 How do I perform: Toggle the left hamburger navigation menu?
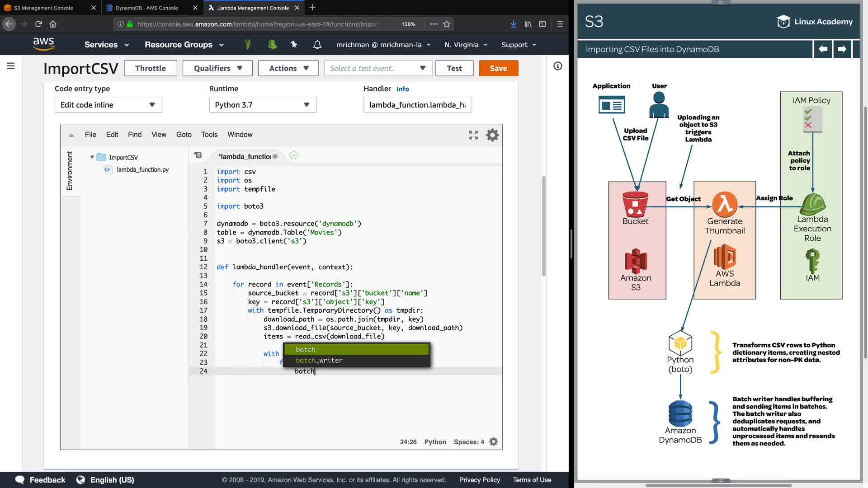[11, 66]
